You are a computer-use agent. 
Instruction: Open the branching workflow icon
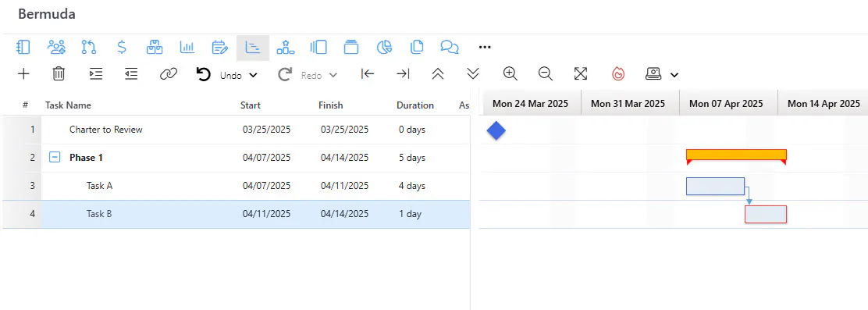[89, 48]
